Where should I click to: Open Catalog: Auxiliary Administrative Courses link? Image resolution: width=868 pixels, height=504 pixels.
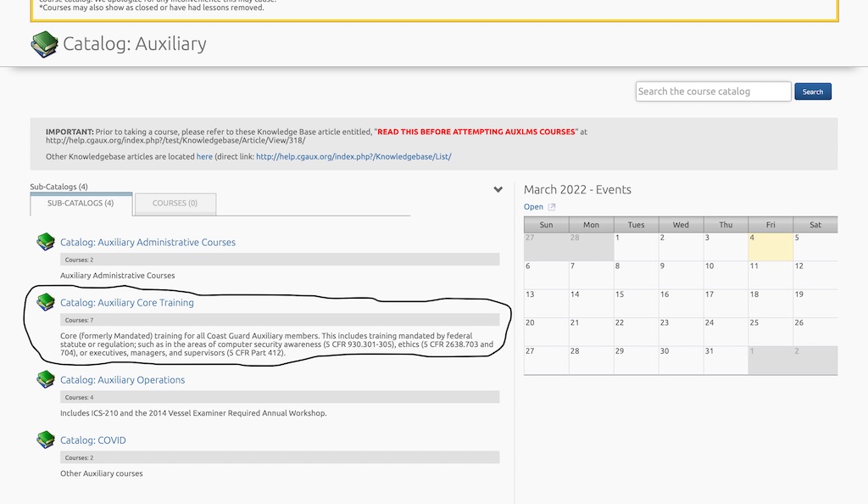click(147, 243)
